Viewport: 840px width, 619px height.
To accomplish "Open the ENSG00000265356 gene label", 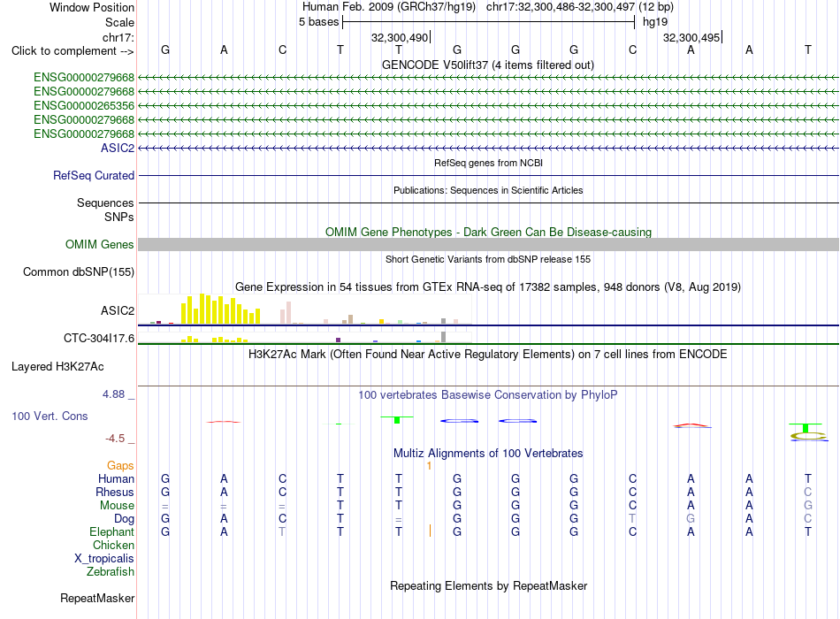I will (84, 105).
